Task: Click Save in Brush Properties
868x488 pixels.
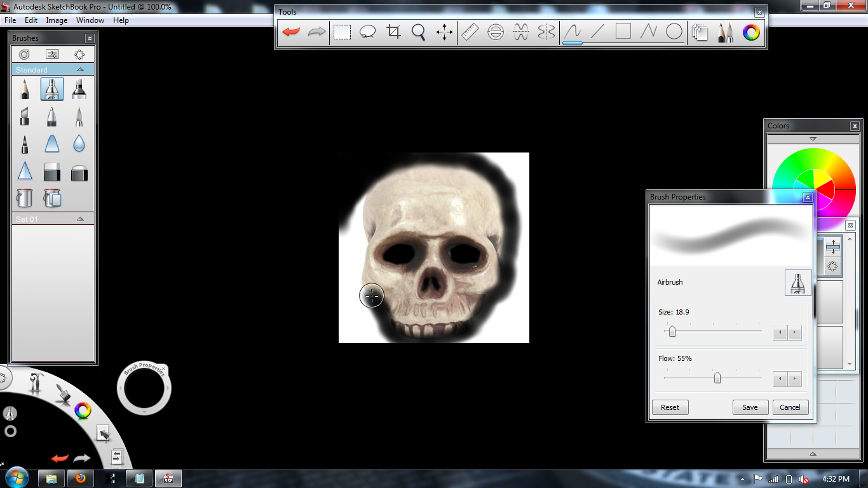Action: coord(750,407)
